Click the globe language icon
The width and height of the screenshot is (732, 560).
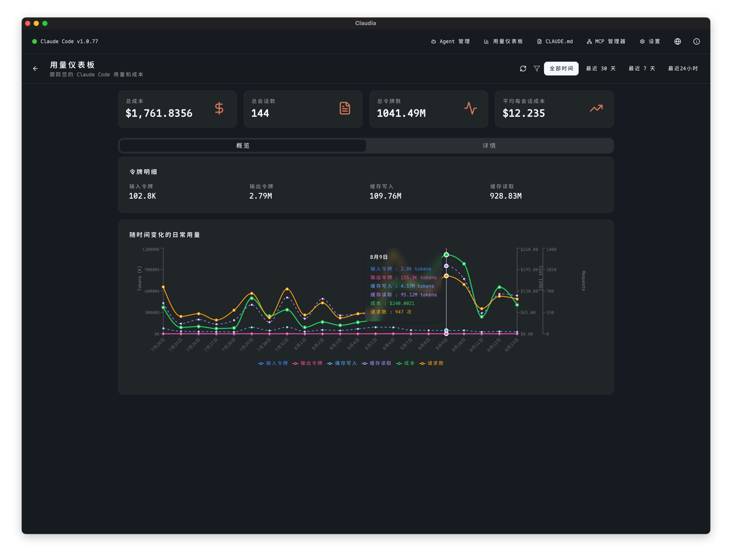(x=677, y=41)
